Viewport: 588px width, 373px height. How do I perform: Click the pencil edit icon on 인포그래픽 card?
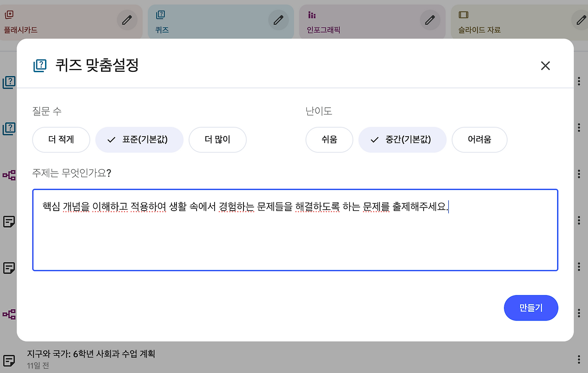pos(430,20)
